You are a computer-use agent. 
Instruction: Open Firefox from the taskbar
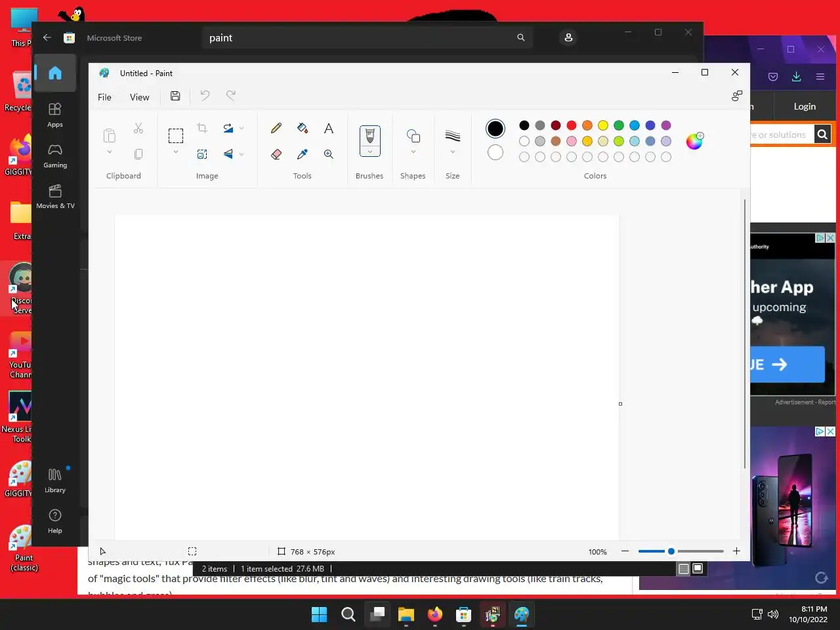pyautogui.click(x=435, y=614)
